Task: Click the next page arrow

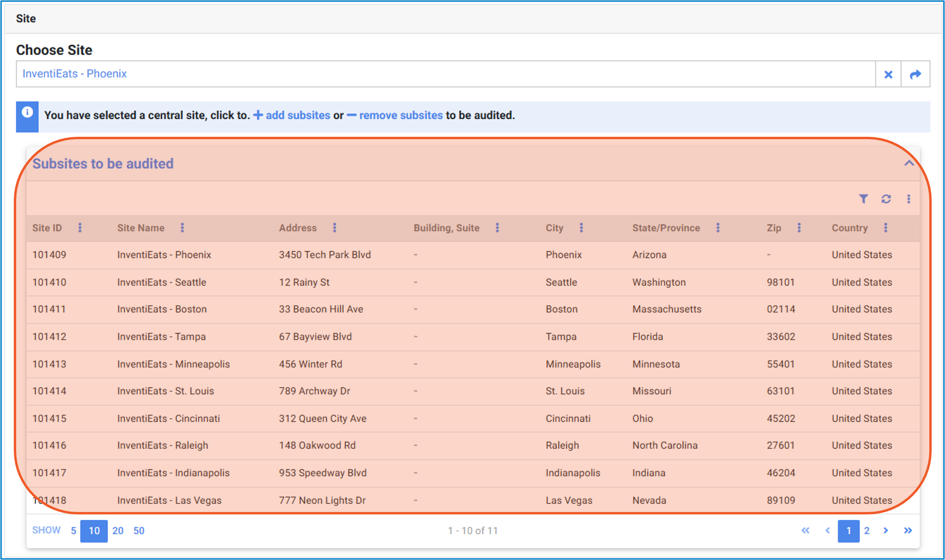Action: coord(886,531)
